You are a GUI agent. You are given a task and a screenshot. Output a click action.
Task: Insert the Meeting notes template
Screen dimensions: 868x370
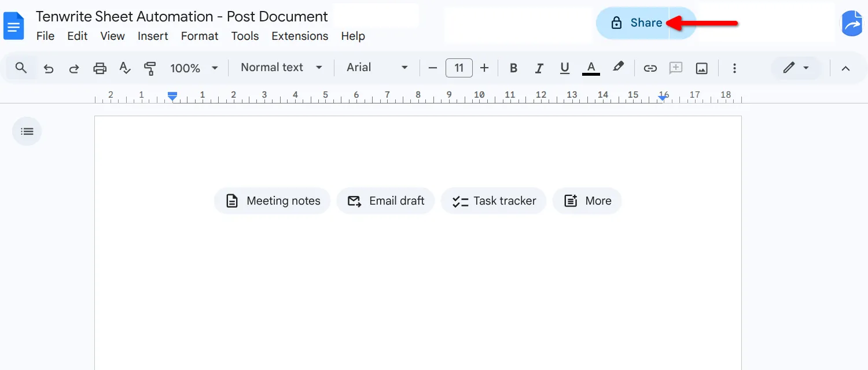pyautogui.click(x=272, y=201)
